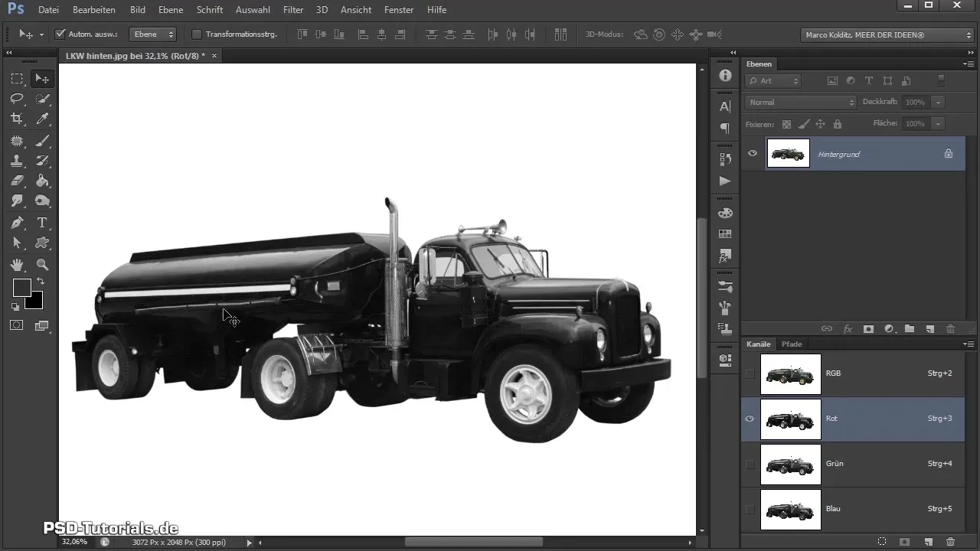Load channel as selection

882,542
